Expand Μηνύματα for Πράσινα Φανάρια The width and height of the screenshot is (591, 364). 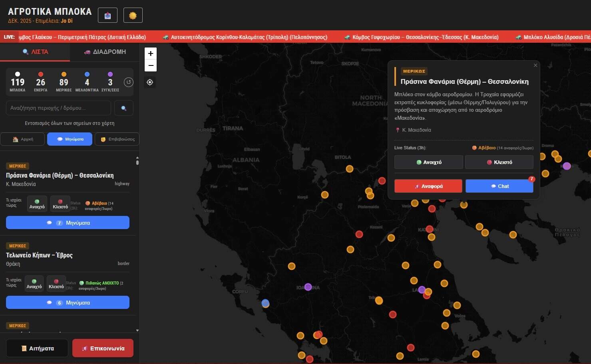68,223
